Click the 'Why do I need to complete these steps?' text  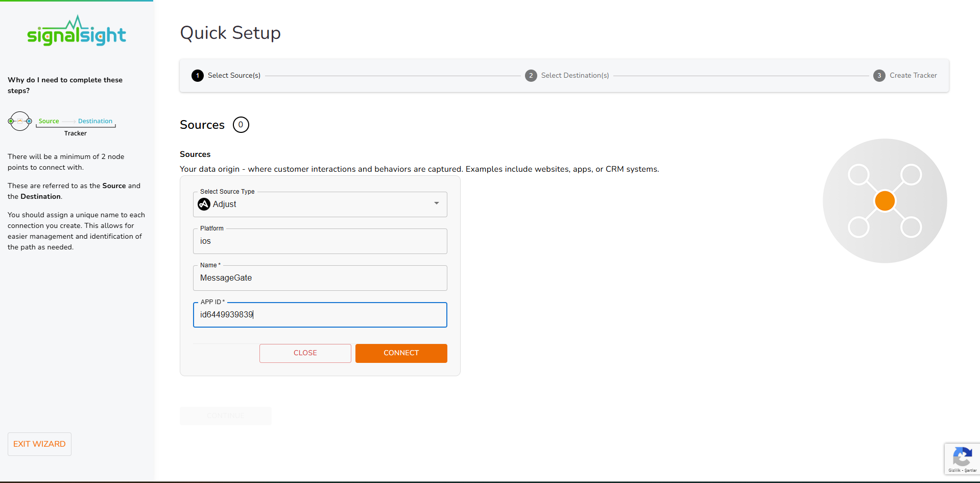(x=65, y=85)
